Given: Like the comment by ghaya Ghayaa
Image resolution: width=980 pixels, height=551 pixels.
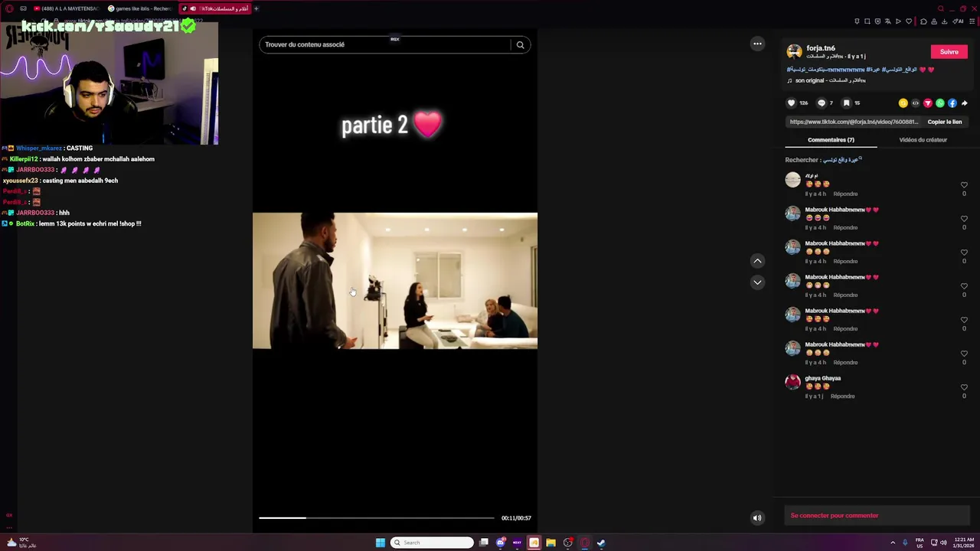Looking at the screenshot, I should [964, 387].
